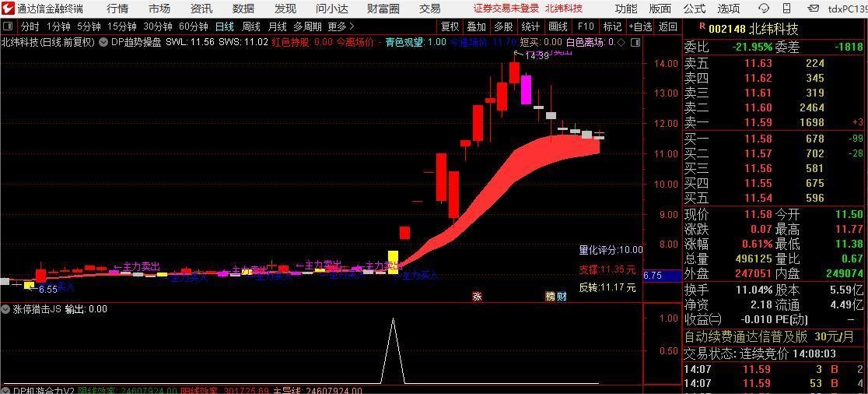
Task: Open the mail envelope icon
Action: coord(814,9)
